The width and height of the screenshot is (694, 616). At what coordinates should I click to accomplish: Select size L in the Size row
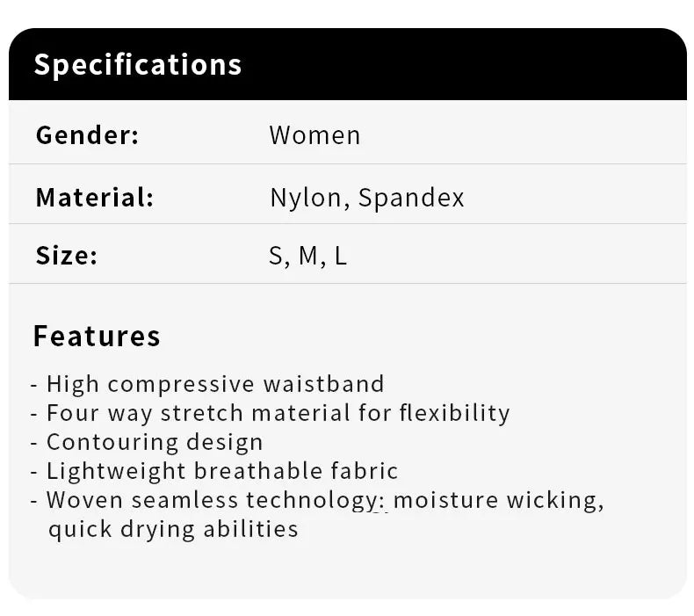coord(340,257)
